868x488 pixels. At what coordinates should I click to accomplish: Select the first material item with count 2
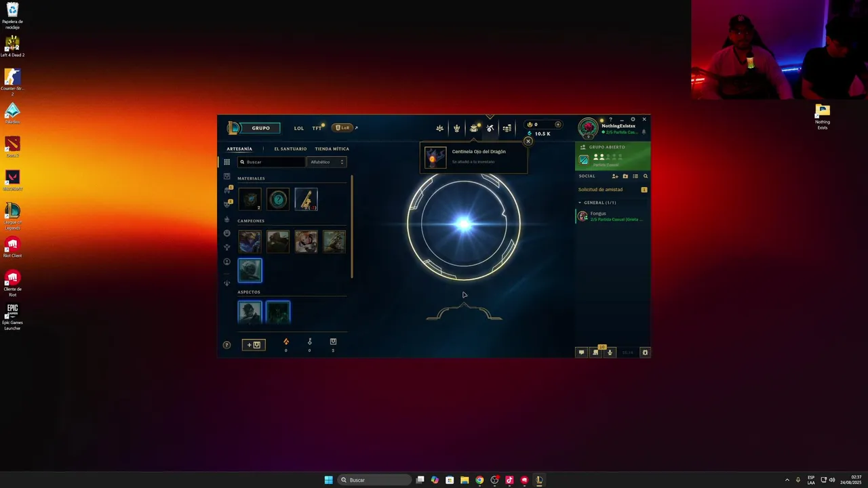point(250,199)
